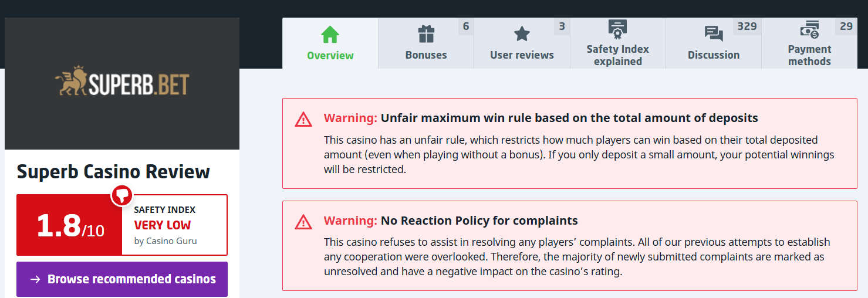Click warning triangle icon beside unfair win rule
868x298 pixels.
303,119
